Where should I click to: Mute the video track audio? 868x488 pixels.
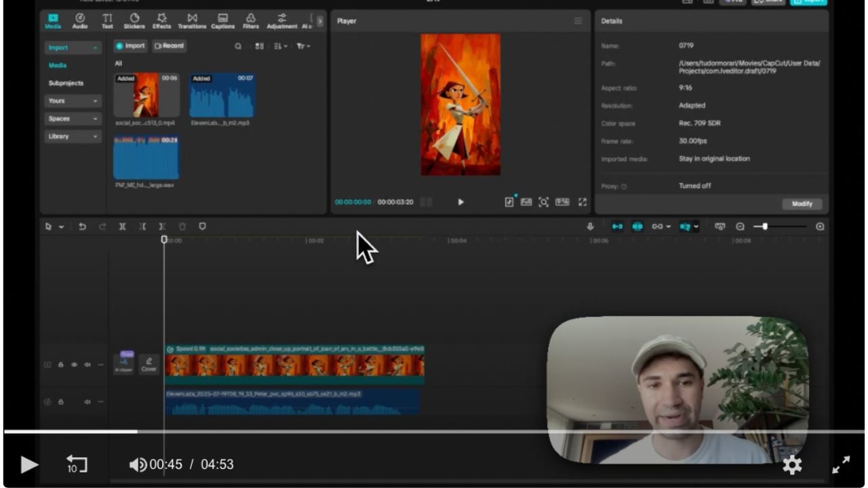[87, 365]
